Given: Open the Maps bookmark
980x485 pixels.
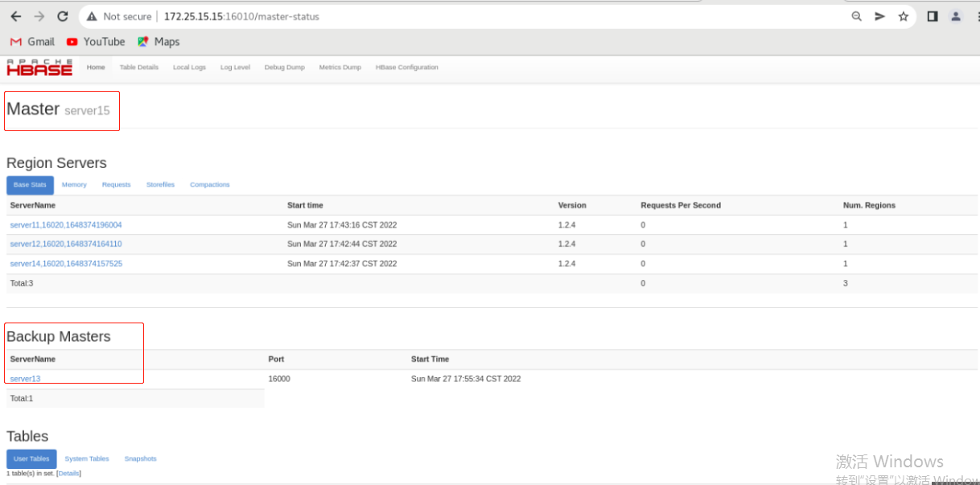Looking at the screenshot, I should tap(159, 42).
